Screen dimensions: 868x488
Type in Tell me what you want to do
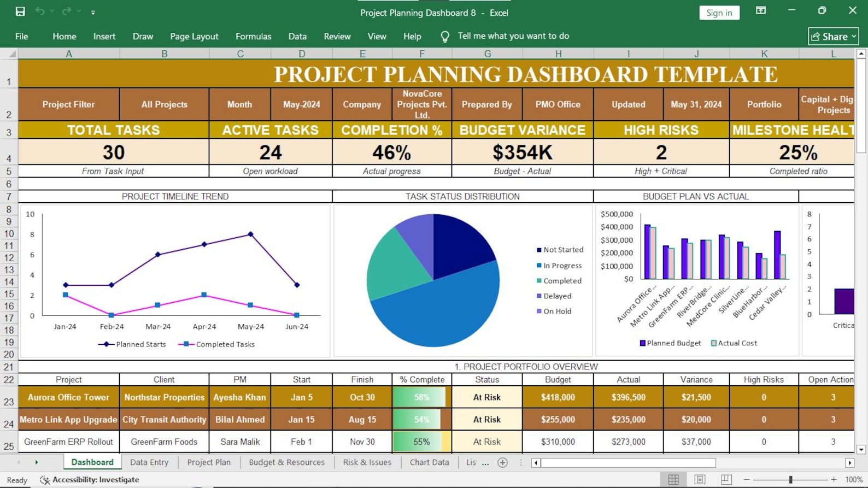point(513,36)
